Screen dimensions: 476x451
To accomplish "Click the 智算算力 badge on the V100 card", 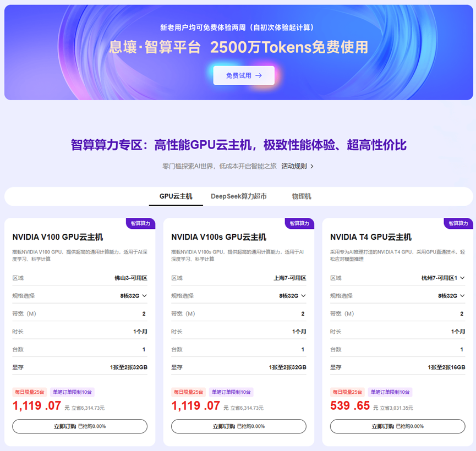I will click(140, 223).
